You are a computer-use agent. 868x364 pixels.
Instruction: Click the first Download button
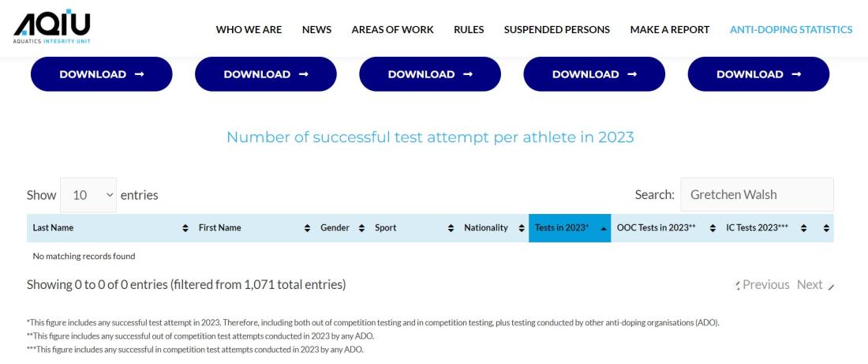[x=101, y=74]
